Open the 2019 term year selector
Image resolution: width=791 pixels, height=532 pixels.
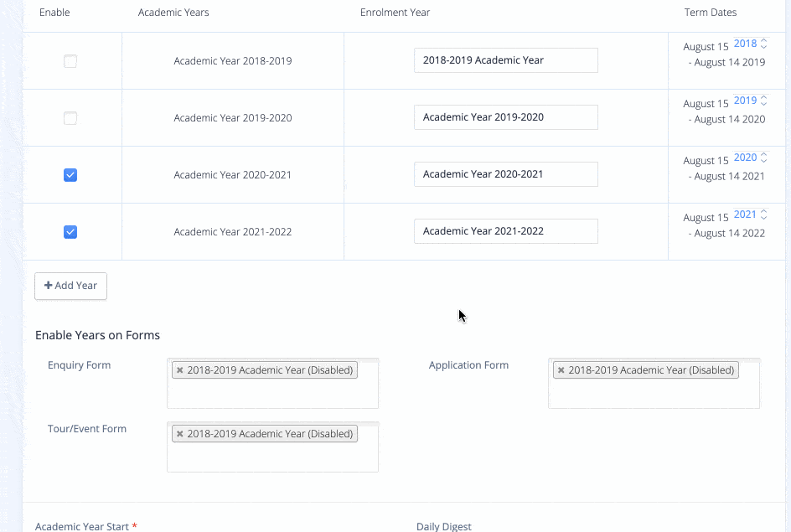[x=750, y=101]
